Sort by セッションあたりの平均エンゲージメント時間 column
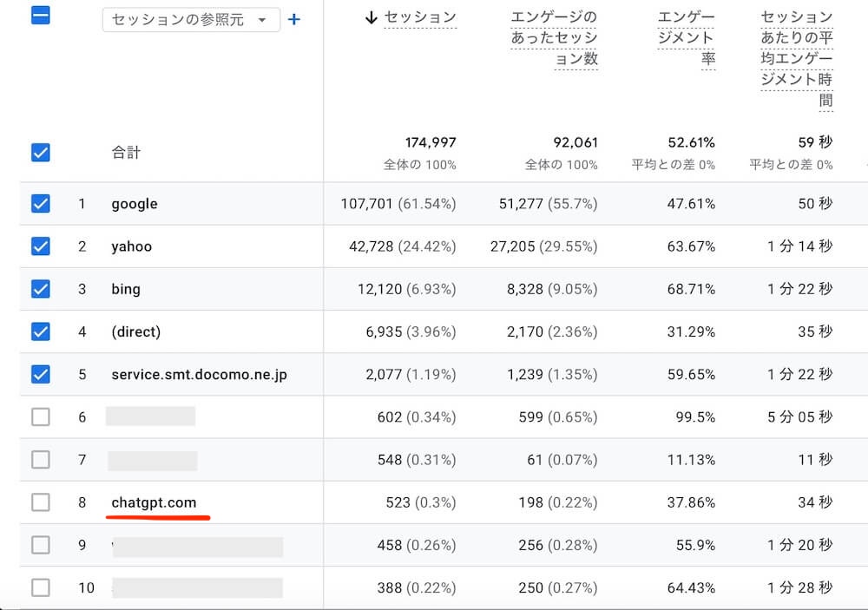Image resolution: width=868 pixels, height=610 pixels. click(x=796, y=59)
